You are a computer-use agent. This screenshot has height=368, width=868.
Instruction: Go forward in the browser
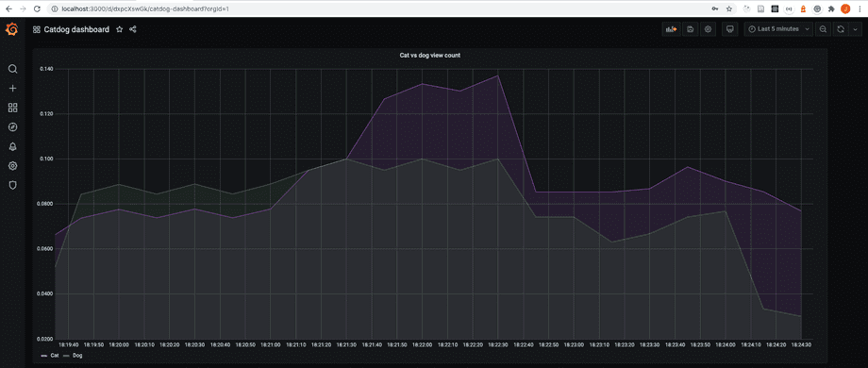[x=23, y=8]
